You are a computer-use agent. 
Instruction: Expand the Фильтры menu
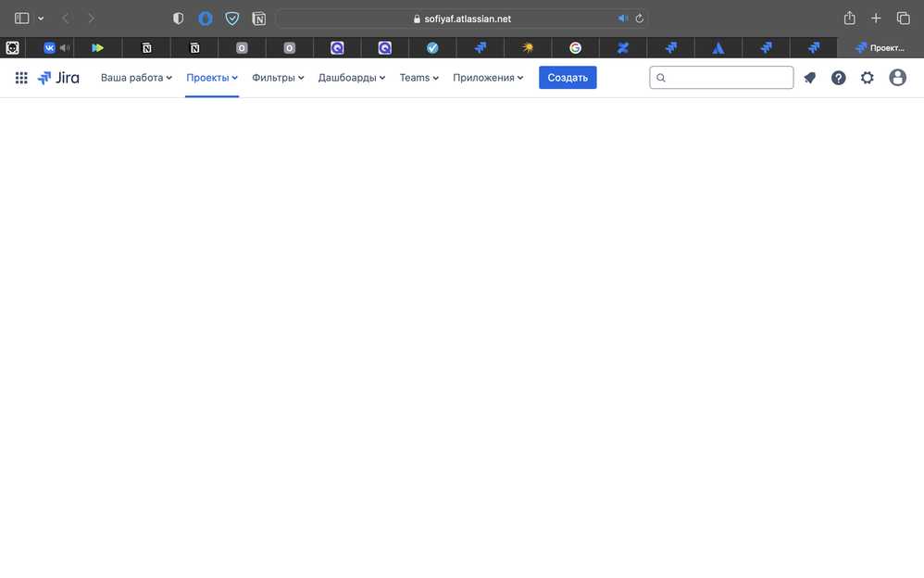[x=278, y=78]
